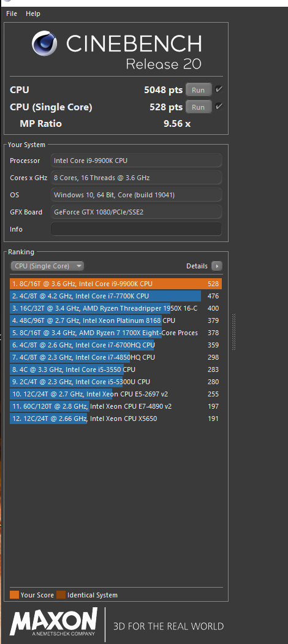Open the CPU (Single Core) ranking dropdown

[x=47, y=266]
